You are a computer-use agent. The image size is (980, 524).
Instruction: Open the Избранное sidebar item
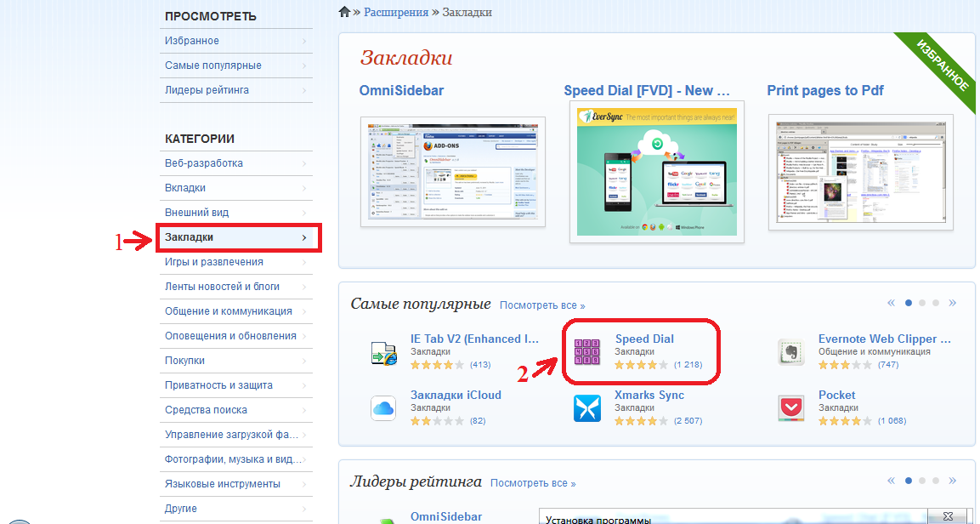236,41
